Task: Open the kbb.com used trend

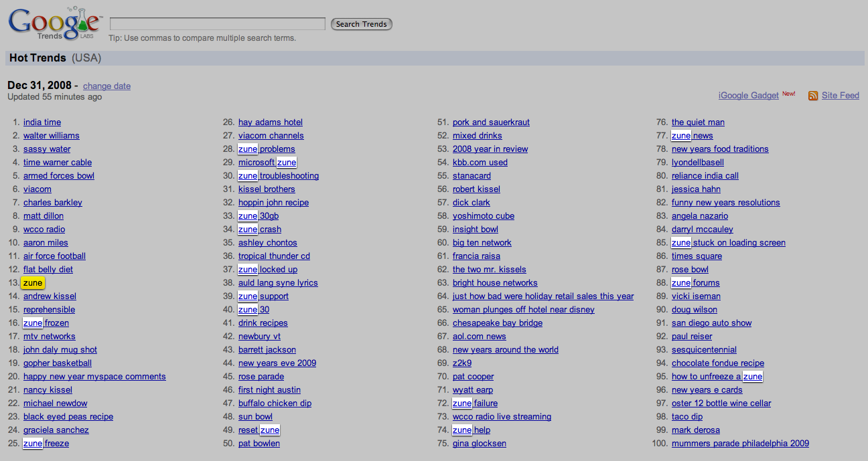Action: [x=480, y=163]
